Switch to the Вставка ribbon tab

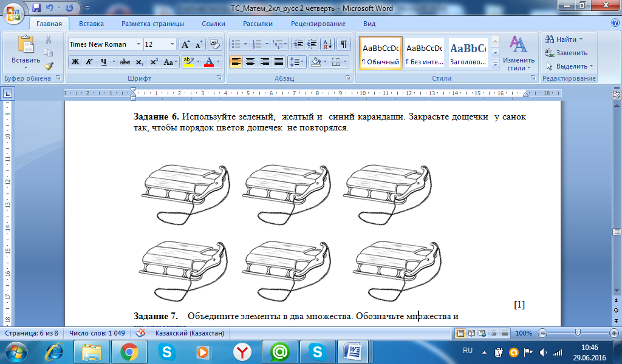tap(91, 24)
